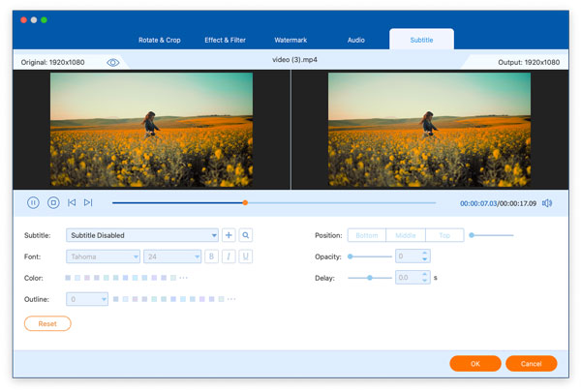Screen dimensions: 581x392
Task: Expand the Tahoma font dropdown
Action: click(104, 256)
